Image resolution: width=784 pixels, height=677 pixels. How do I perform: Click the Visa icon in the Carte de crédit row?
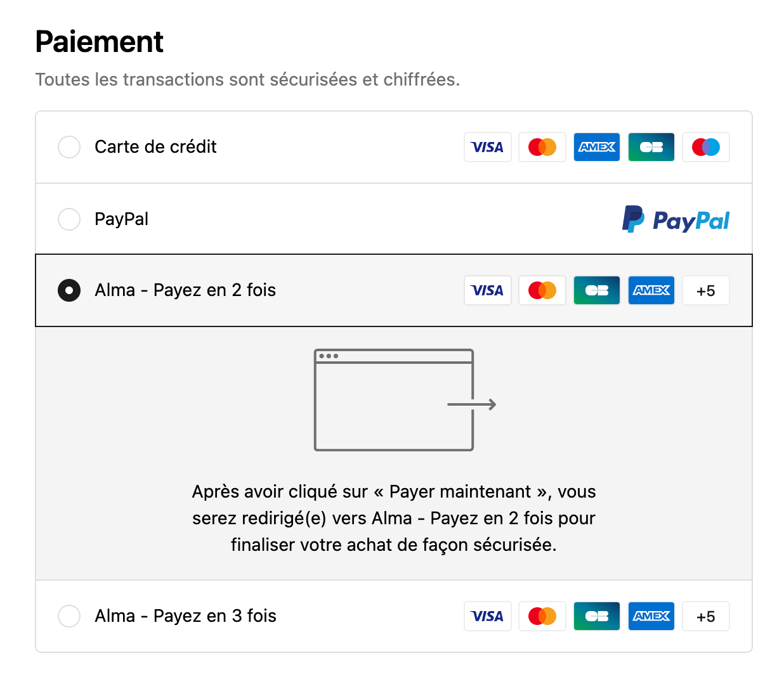point(487,147)
